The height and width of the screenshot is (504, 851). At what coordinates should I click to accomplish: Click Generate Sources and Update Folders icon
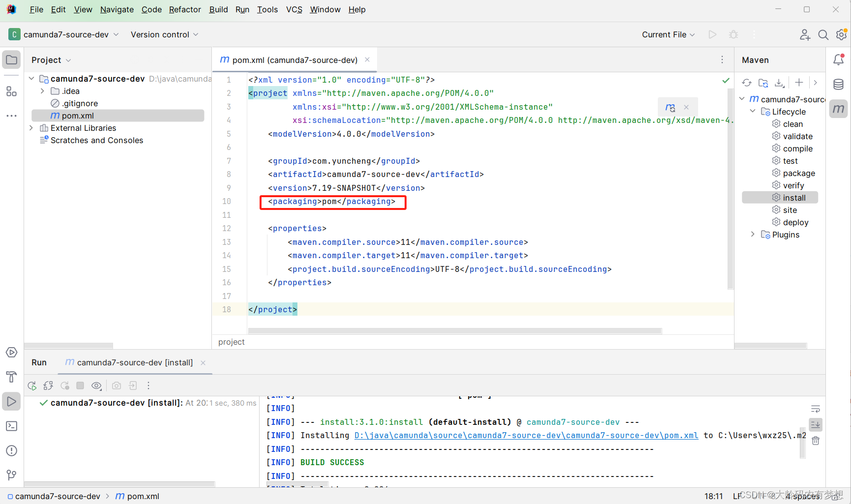point(763,83)
